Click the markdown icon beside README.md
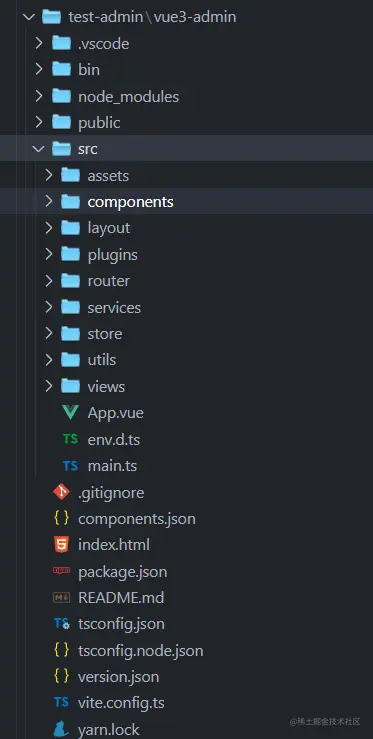The width and height of the screenshot is (373, 739). (61, 598)
